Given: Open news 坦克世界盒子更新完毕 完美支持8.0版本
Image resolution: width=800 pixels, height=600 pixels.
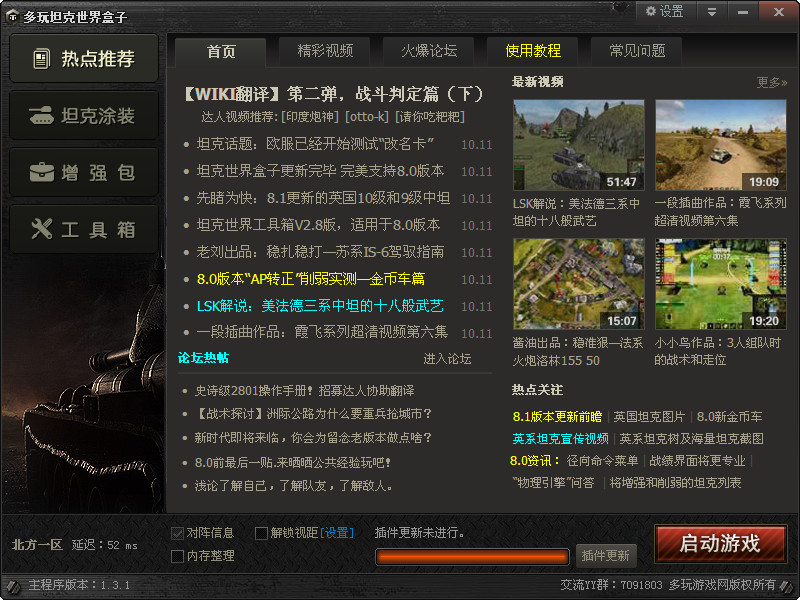Looking at the screenshot, I should [x=320, y=171].
